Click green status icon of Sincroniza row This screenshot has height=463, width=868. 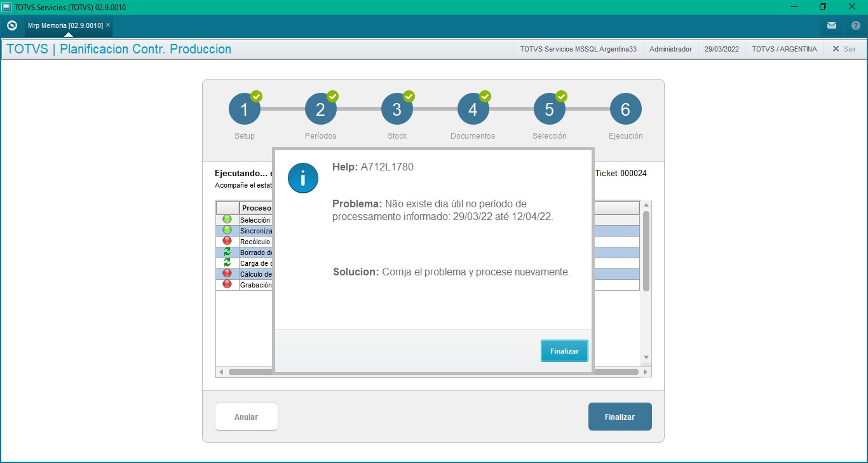pyautogui.click(x=227, y=230)
